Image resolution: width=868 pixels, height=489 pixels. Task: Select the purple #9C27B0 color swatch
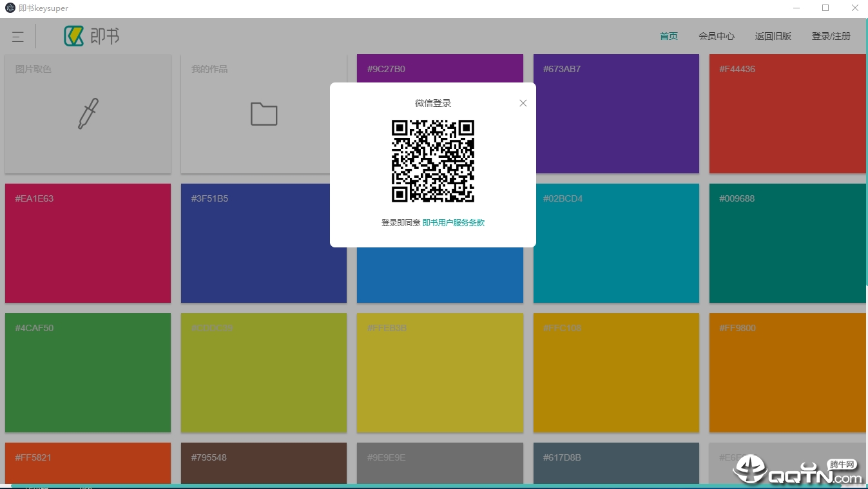[x=439, y=68]
